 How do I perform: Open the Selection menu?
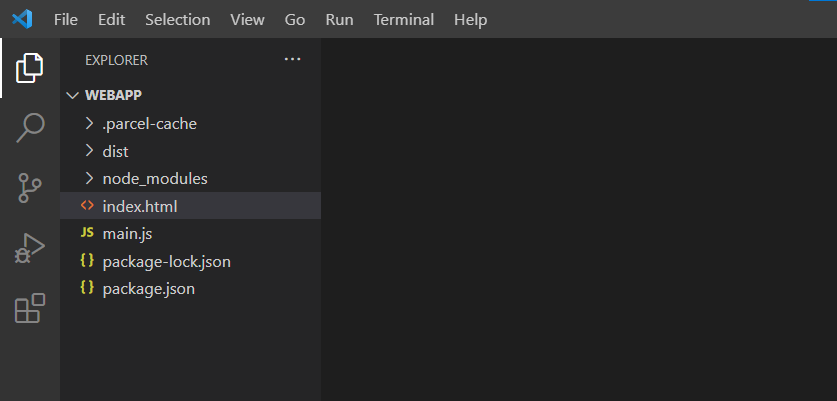pyautogui.click(x=178, y=20)
